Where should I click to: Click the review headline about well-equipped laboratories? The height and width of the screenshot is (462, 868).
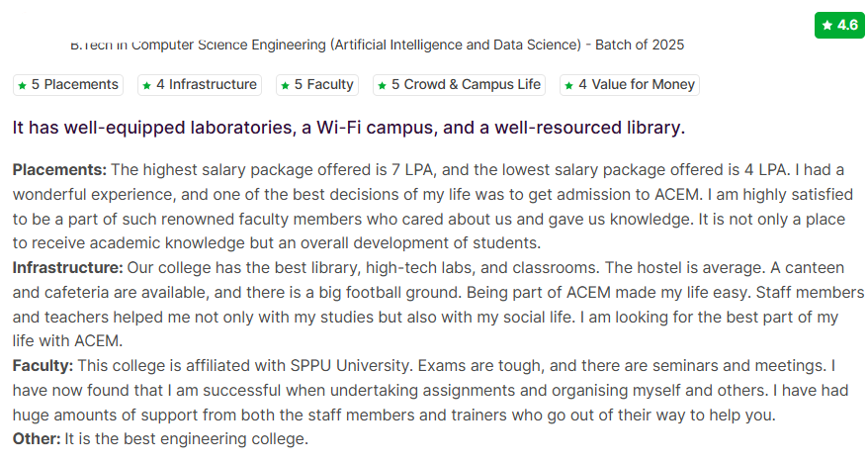(348, 128)
